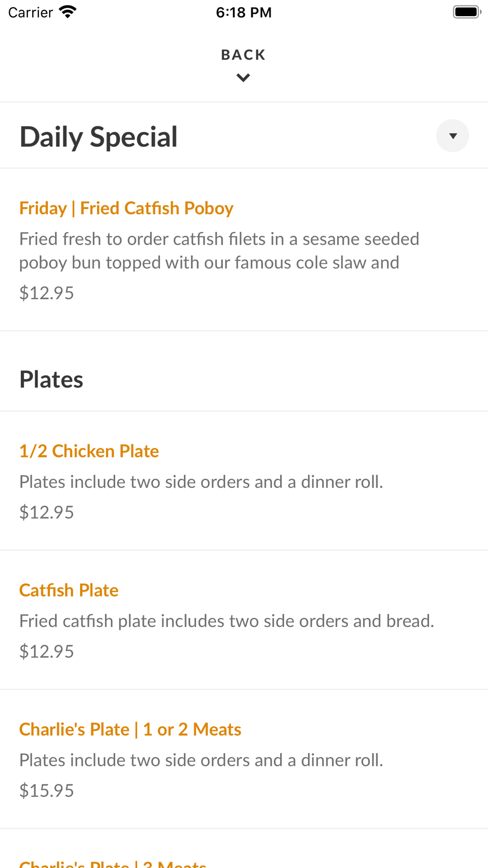Tap the Fried Catfish Poboy description text
488x868 pixels.
click(219, 250)
